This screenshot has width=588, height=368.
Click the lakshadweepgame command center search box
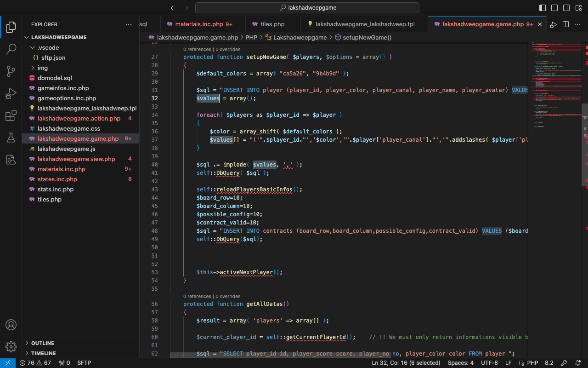pos(307,8)
